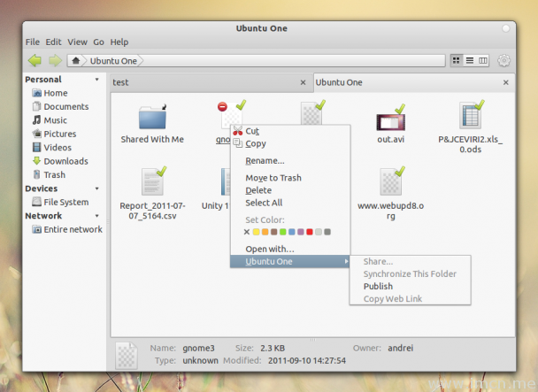538x392 pixels.
Task: Open Videos in the sidebar
Action: click(52, 148)
